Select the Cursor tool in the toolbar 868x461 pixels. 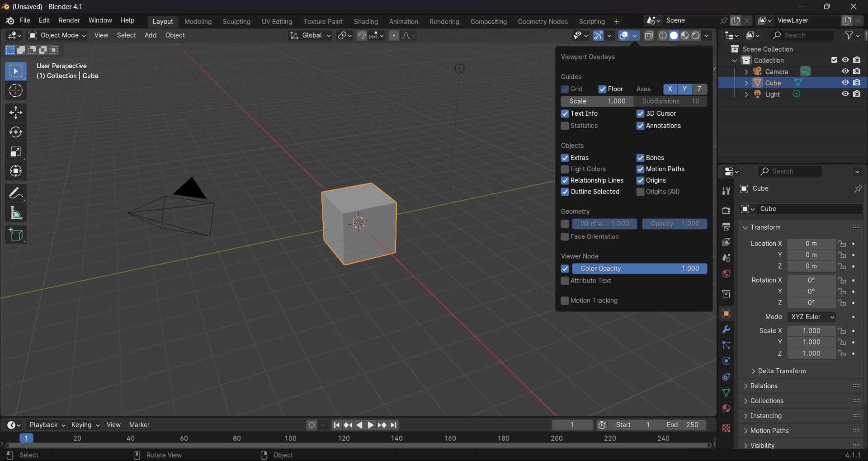coord(16,91)
